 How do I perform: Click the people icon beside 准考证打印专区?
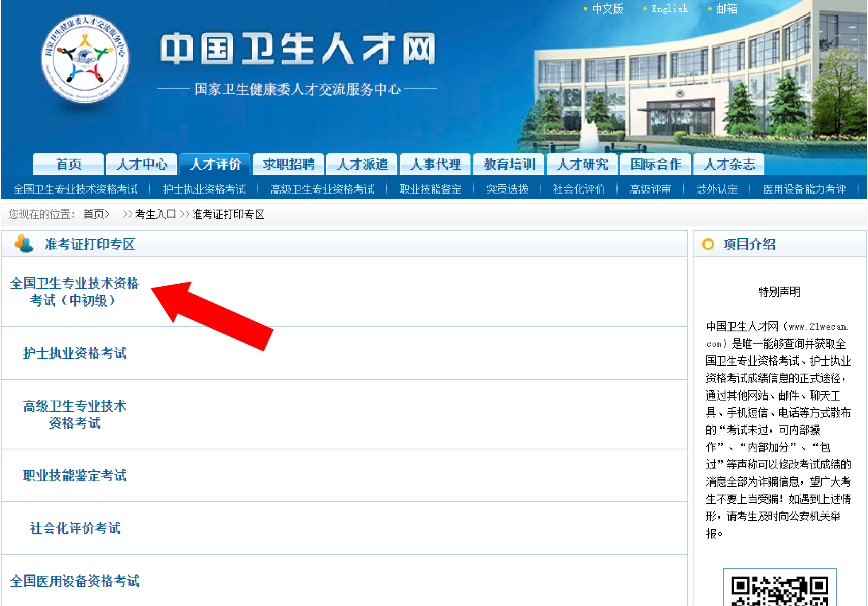point(24,244)
